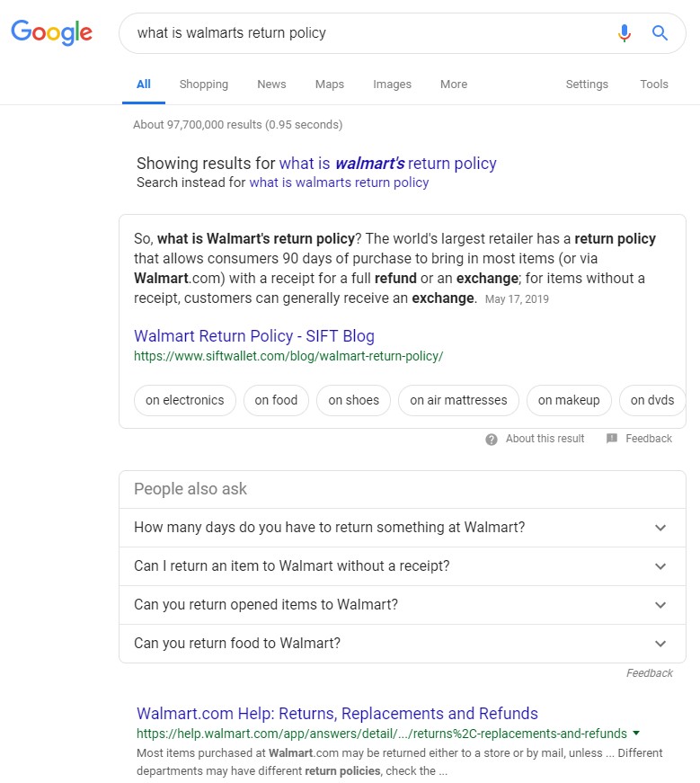
Task: Click the Google logo
Action: (x=51, y=33)
